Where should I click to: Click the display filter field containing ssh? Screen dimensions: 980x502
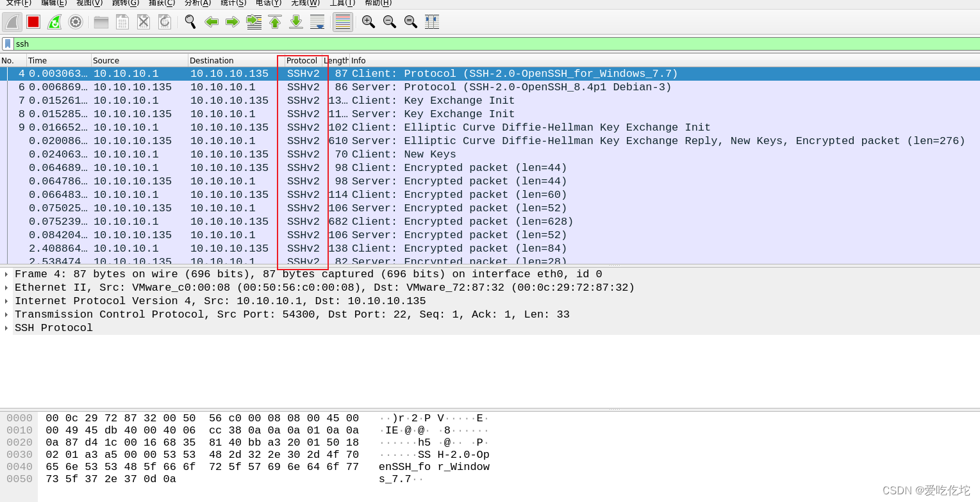click(497, 44)
